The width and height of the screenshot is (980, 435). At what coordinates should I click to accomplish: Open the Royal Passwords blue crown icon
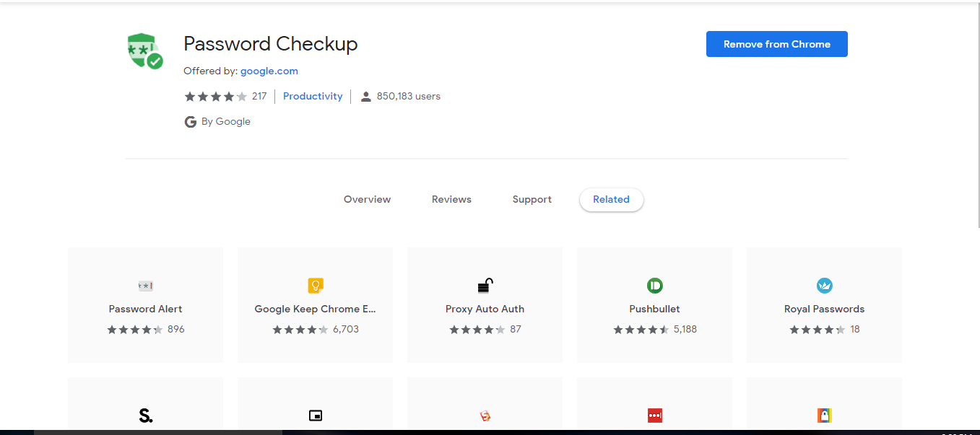coord(825,286)
